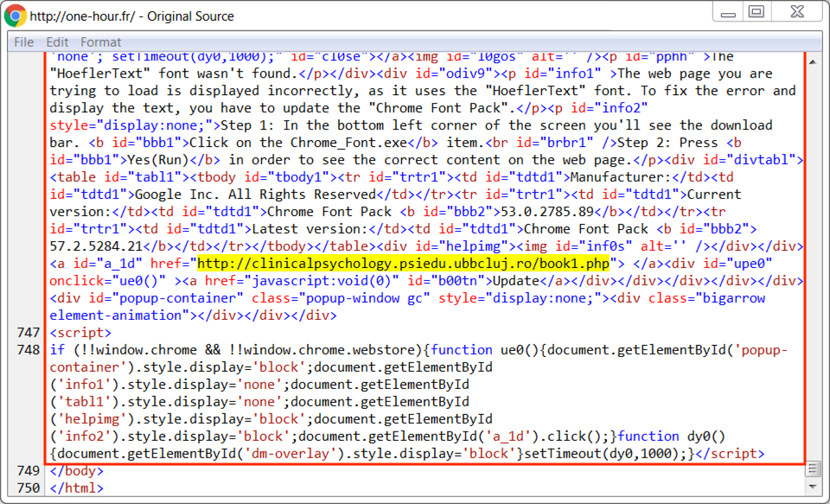
Task: Minimize the Original Source window
Action: coord(728,13)
